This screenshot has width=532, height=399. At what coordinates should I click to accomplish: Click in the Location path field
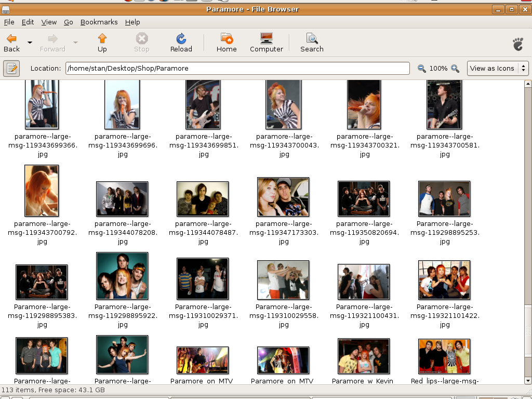click(237, 68)
